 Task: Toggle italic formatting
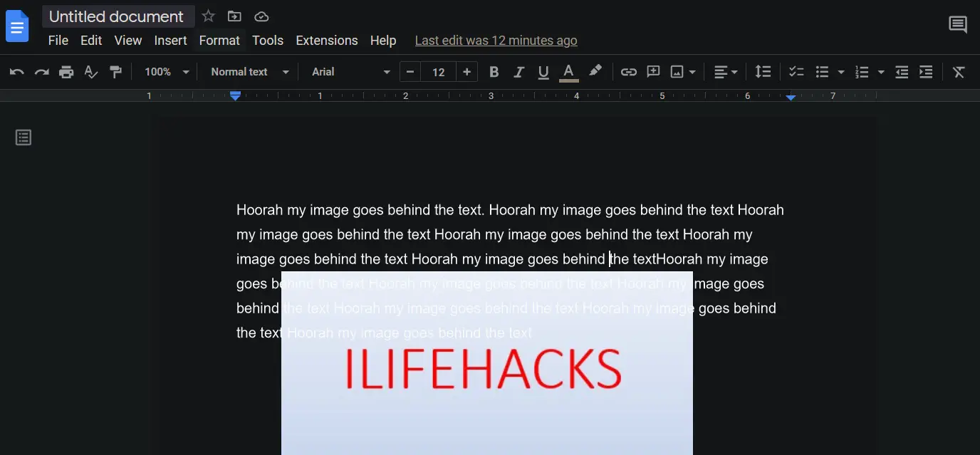[x=519, y=72]
